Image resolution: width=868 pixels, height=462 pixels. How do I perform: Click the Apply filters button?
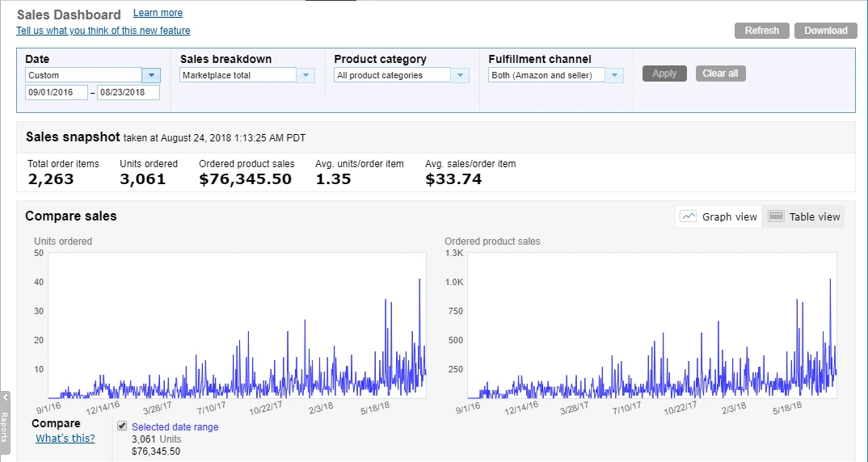[664, 73]
